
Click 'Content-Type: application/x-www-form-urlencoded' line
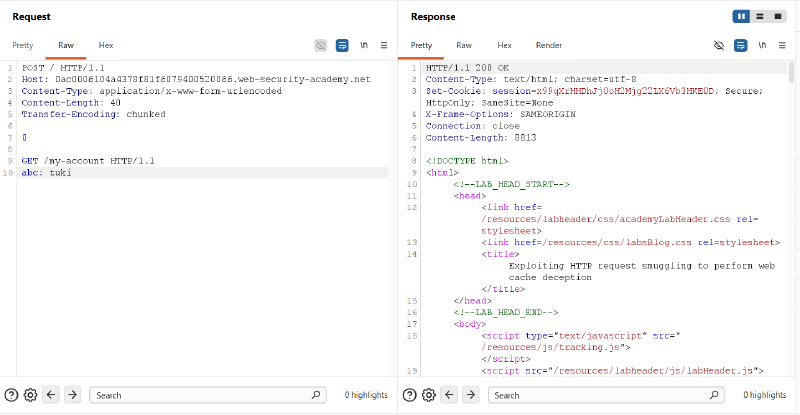[152, 91]
